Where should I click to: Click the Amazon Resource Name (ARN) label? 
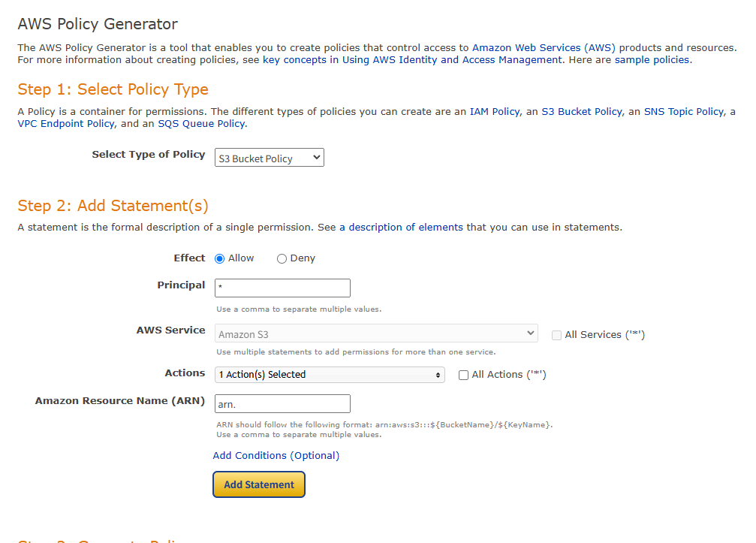120,401
